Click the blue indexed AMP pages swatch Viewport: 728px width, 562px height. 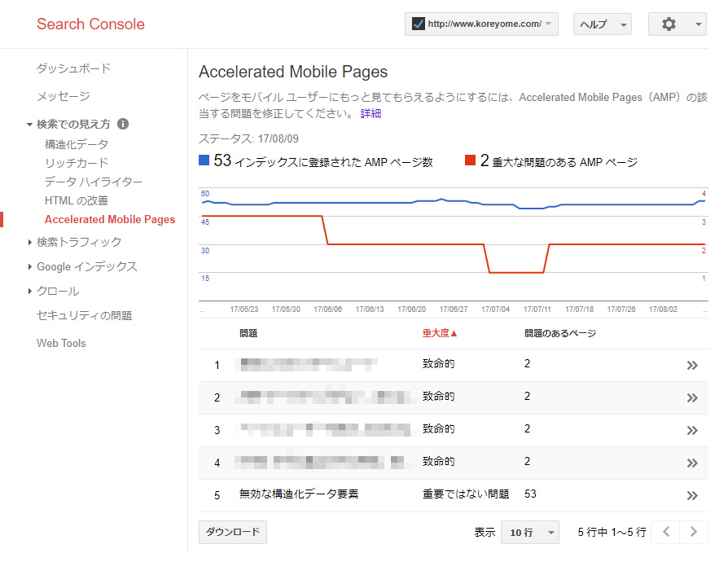[x=204, y=160]
